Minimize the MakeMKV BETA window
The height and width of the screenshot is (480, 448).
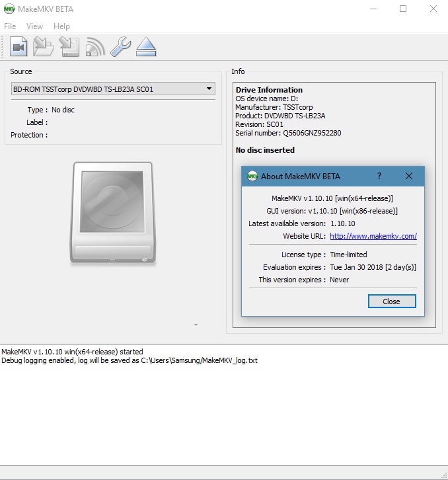[373, 9]
